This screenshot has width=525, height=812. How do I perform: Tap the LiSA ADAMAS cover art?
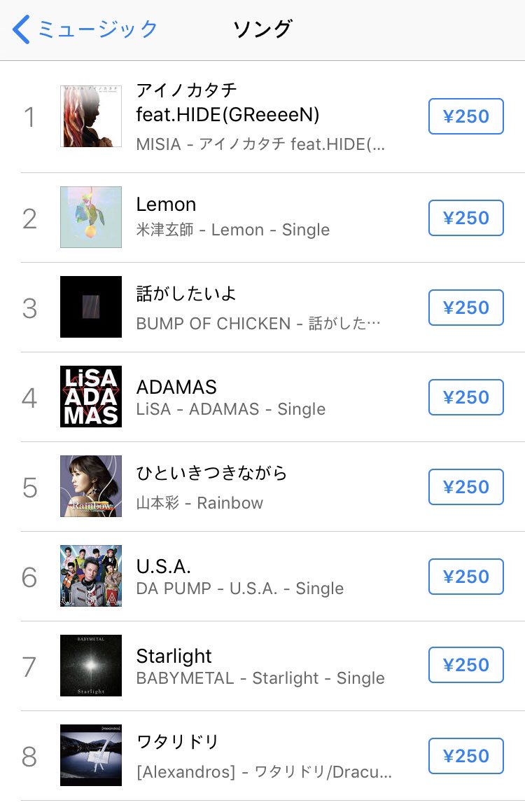(91, 397)
